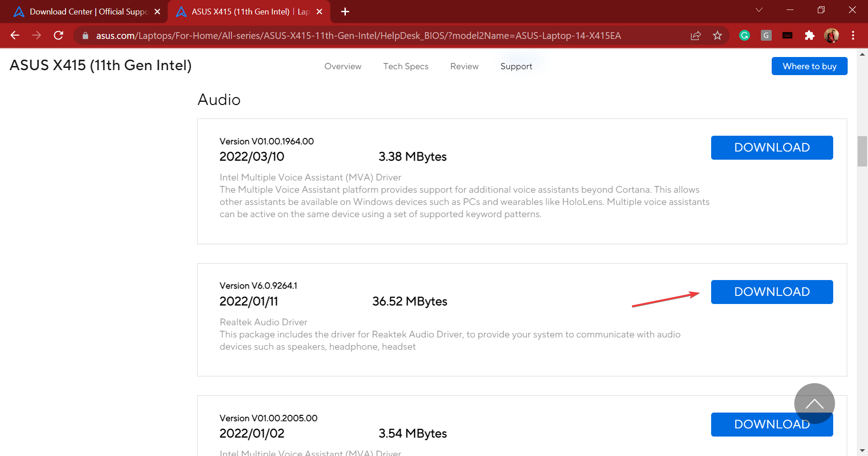The image size is (868, 456).
Task: Close the Download Center tab
Action: click(x=157, y=12)
